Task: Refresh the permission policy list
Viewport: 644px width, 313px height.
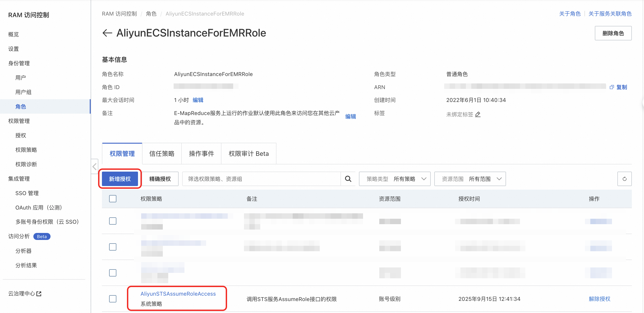Action: pyautogui.click(x=624, y=179)
